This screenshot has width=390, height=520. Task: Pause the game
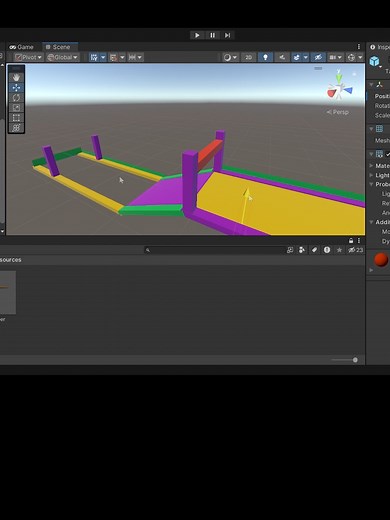[x=212, y=35]
